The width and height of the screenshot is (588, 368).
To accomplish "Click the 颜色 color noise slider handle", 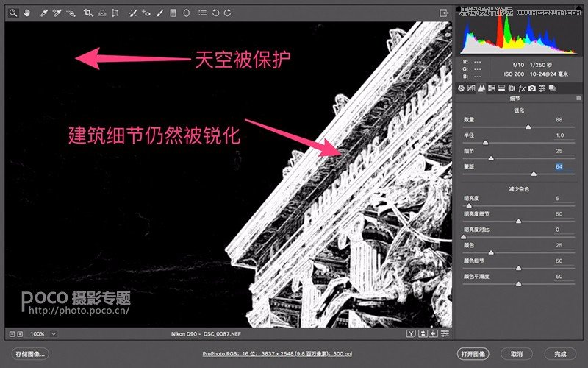I will pyautogui.click(x=491, y=252).
